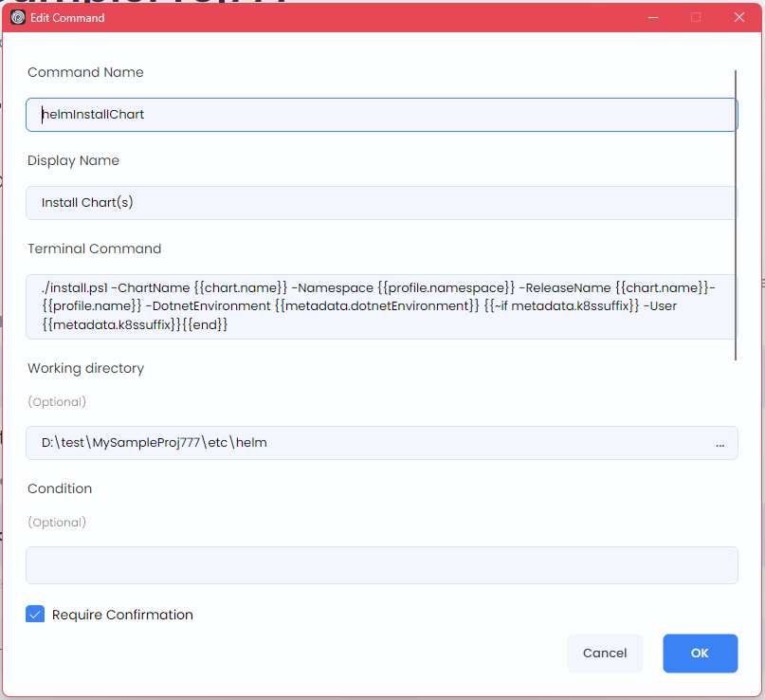Screen dimensions: 765x700
Task: Click the application icon in the title bar
Action: click(17, 17)
